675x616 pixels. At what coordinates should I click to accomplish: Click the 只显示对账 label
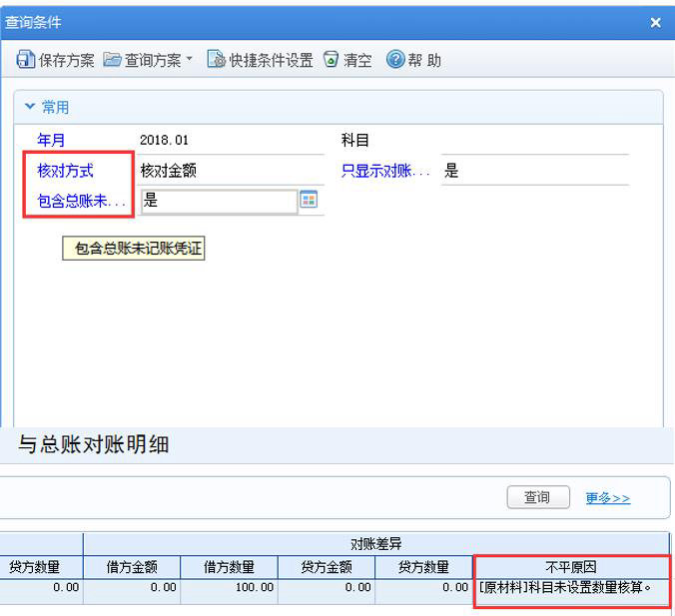coord(385,171)
